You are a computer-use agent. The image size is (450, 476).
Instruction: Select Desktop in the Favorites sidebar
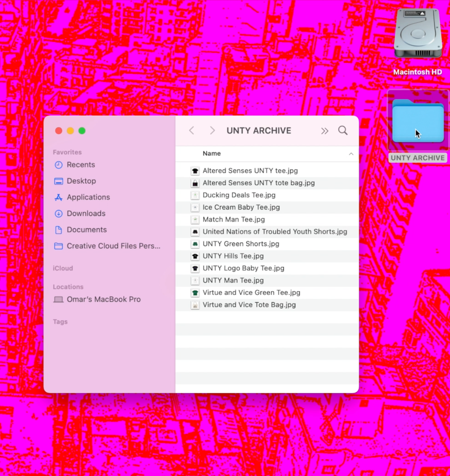[81, 181]
